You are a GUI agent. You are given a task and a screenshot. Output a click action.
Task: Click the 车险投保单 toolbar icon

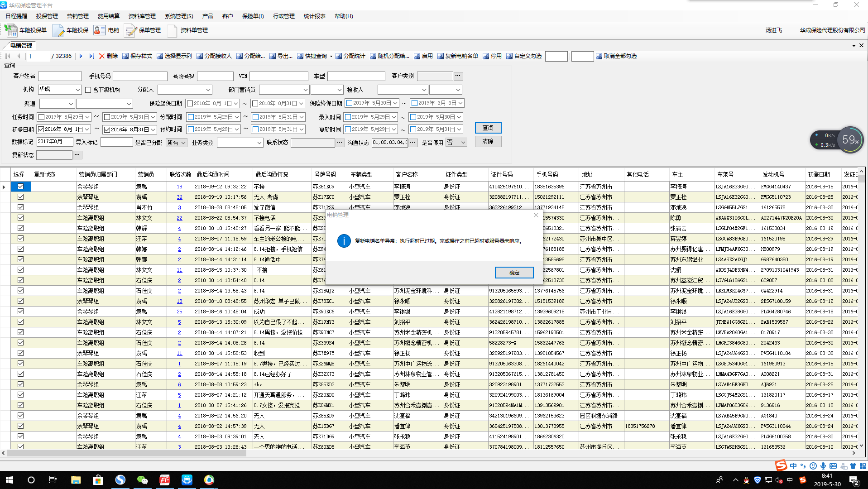pos(11,30)
